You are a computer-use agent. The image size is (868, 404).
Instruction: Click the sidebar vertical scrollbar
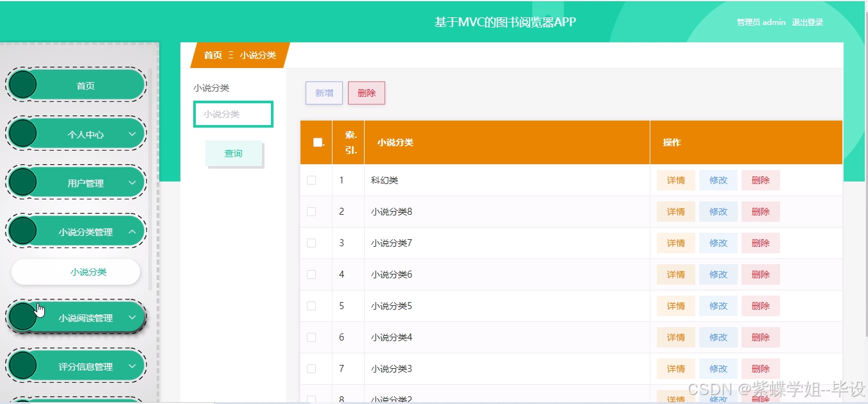tap(150, 179)
